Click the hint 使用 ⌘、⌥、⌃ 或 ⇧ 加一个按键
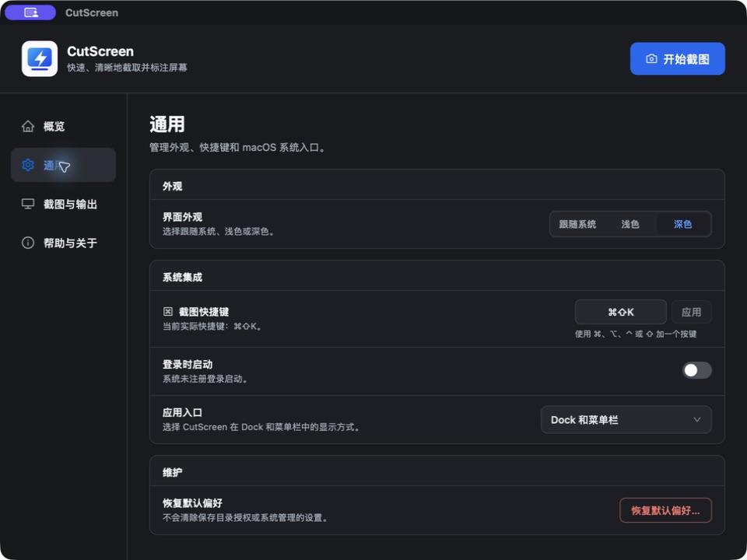This screenshot has height=560, width=747. pyautogui.click(x=636, y=334)
